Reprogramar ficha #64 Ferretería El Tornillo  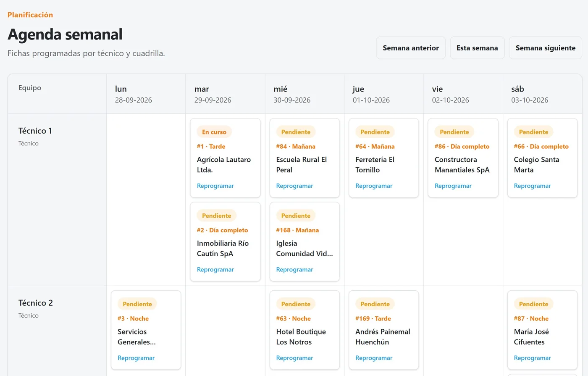(x=374, y=186)
